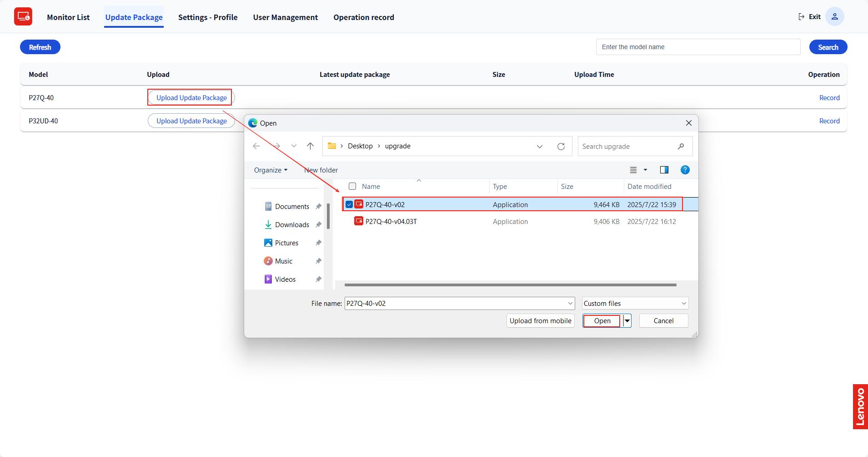Click the user profile avatar icon
Viewport: 868px width, 457px height.
pos(834,17)
